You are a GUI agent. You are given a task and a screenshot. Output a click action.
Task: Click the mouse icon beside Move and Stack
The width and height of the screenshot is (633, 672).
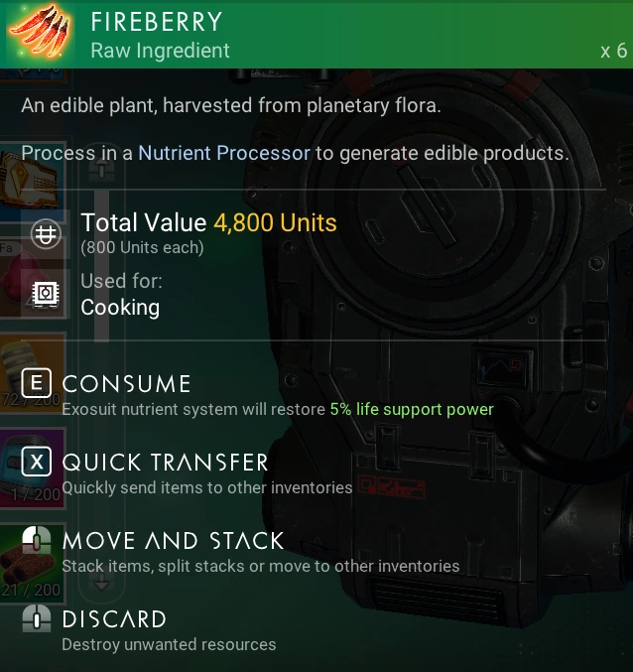coord(37,540)
